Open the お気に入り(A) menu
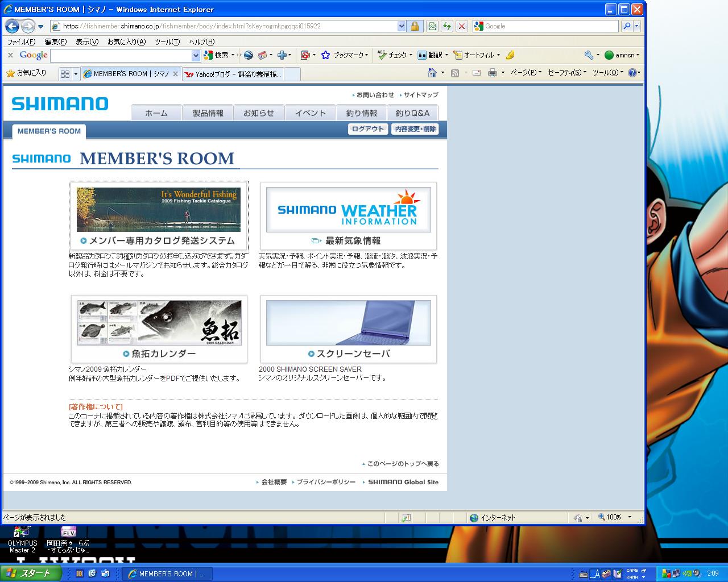Screen dimensions: 728x582 click(126, 41)
